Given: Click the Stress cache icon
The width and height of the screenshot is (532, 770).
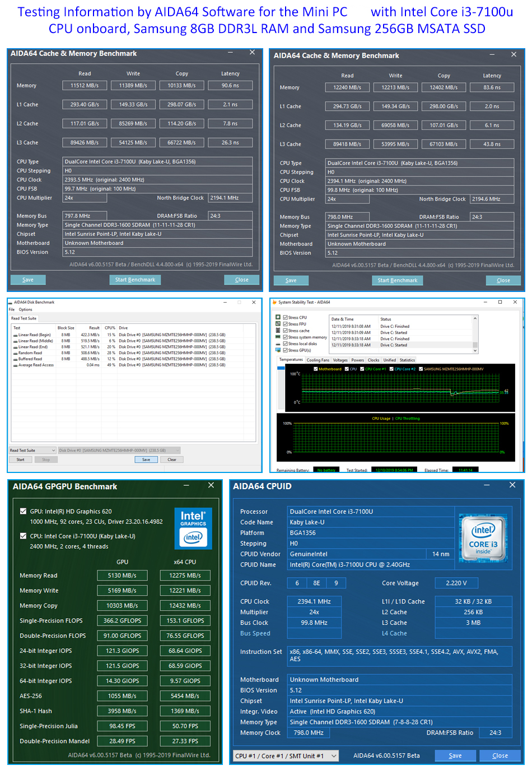Looking at the screenshot, I should (x=278, y=331).
